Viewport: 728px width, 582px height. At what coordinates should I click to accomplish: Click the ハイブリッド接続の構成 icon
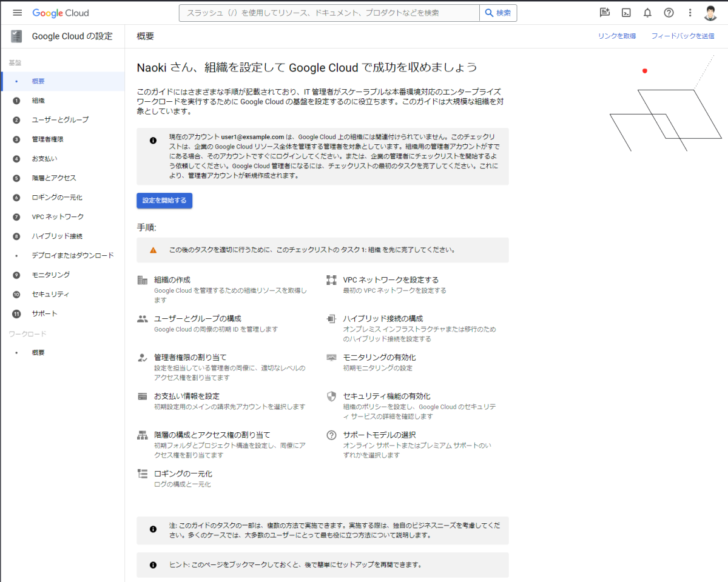(331, 319)
